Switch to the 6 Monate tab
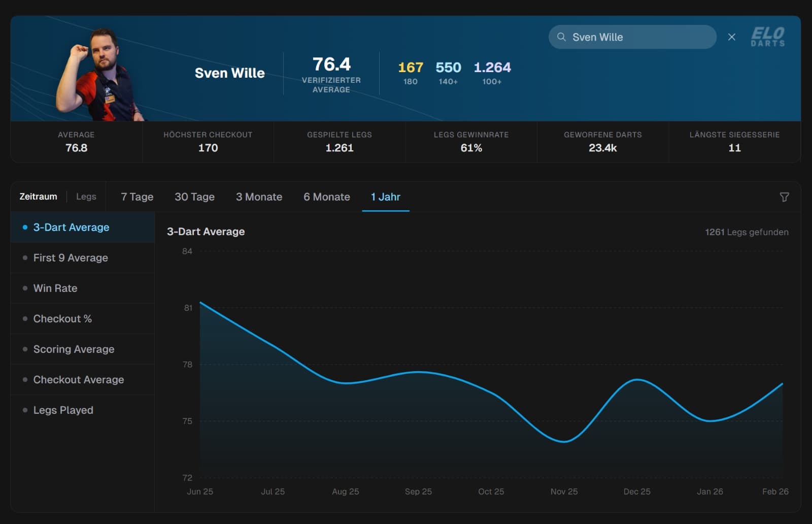The image size is (812, 524). (x=326, y=196)
